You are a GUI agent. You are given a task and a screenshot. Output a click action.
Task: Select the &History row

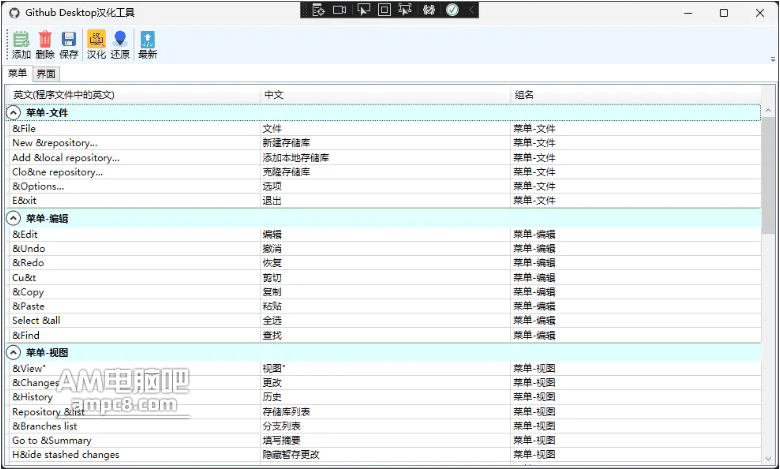coord(384,397)
